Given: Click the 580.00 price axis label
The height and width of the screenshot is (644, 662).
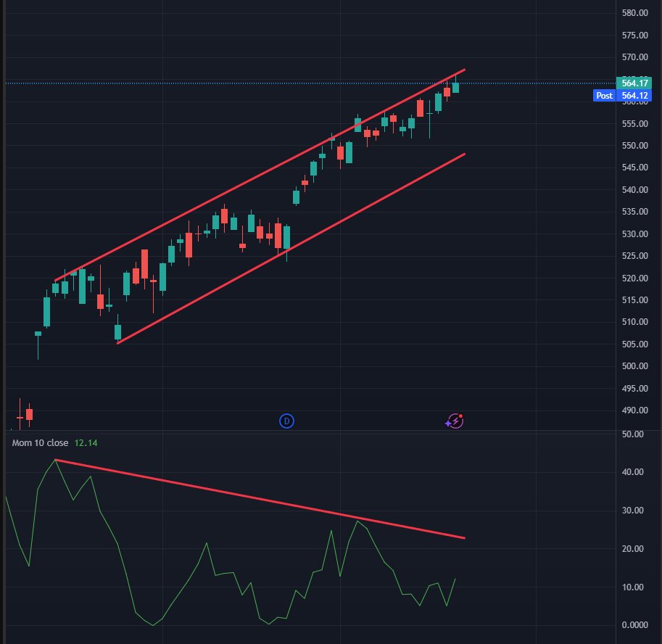Looking at the screenshot, I should [x=634, y=13].
